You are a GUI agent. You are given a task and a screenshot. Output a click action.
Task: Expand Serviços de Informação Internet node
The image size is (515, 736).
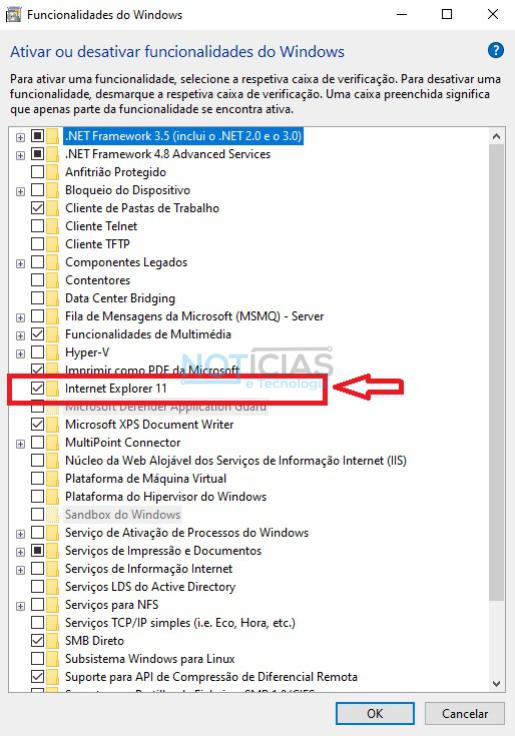click(20, 570)
